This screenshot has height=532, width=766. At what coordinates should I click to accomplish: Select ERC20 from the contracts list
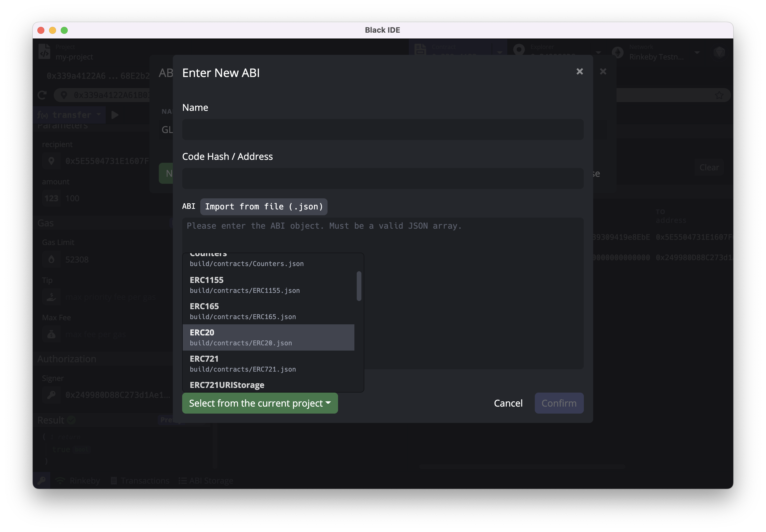pyautogui.click(x=268, y=337)
